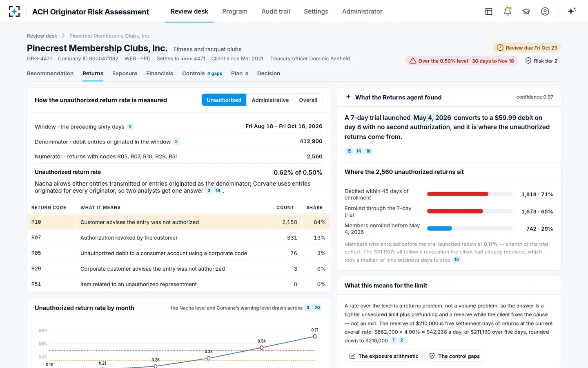
Task: Click the app logo icon
Action: (14, 11)
